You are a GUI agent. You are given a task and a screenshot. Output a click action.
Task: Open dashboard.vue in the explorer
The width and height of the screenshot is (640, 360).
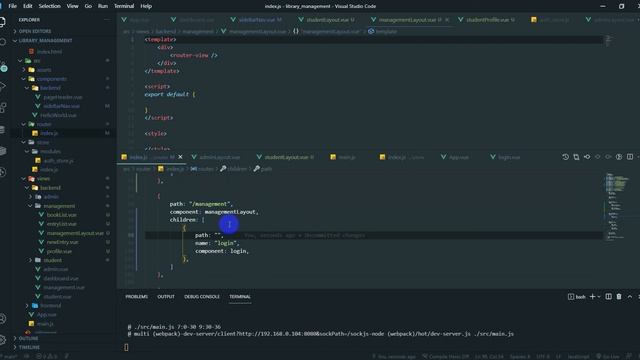point(61,278)
